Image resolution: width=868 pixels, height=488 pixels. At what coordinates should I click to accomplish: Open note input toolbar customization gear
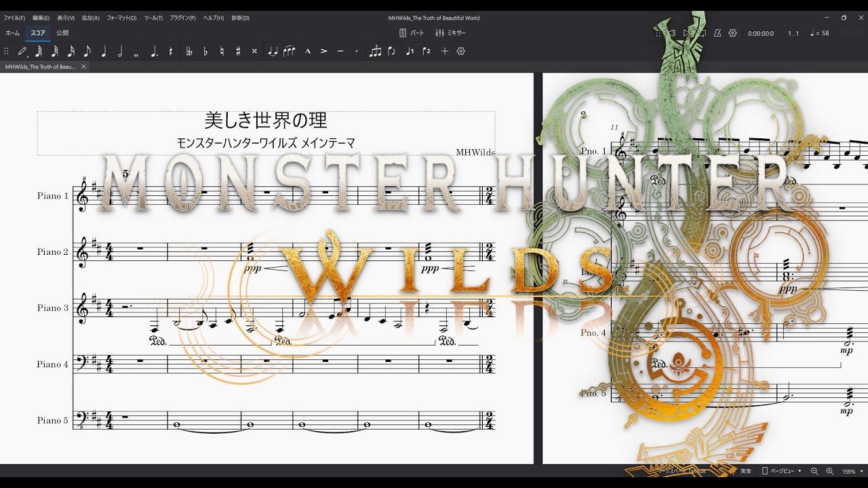pos(461,51)
